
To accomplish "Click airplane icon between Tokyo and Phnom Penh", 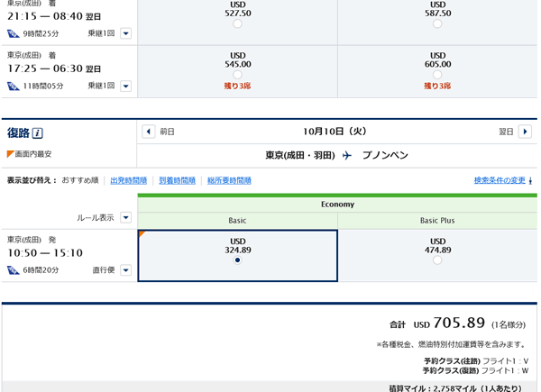I will [347, 156].
